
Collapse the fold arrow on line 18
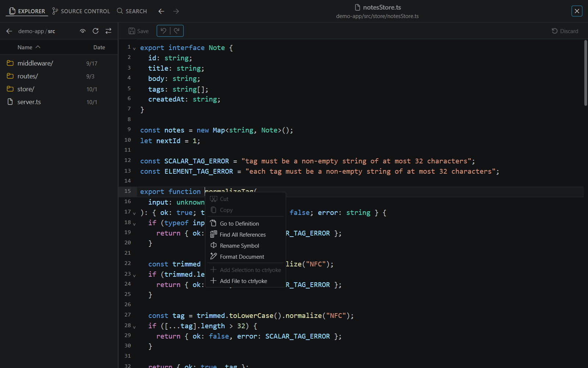tap(134, 224)
